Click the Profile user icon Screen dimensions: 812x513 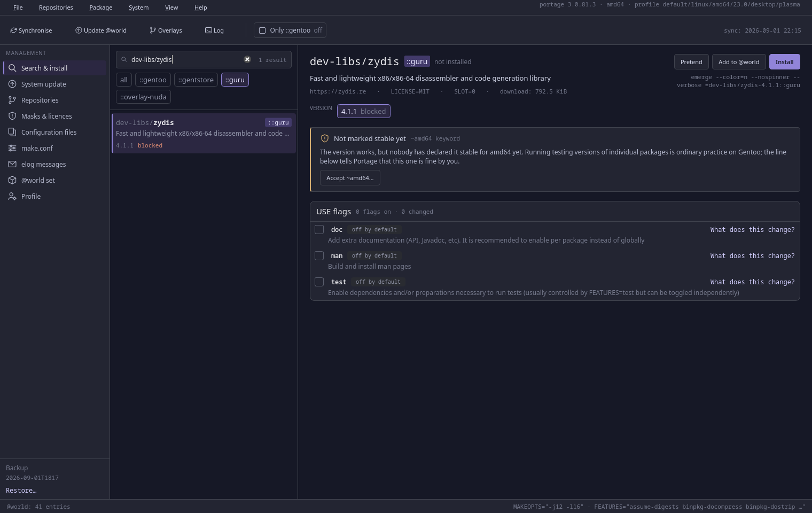[x=12, y=196]
